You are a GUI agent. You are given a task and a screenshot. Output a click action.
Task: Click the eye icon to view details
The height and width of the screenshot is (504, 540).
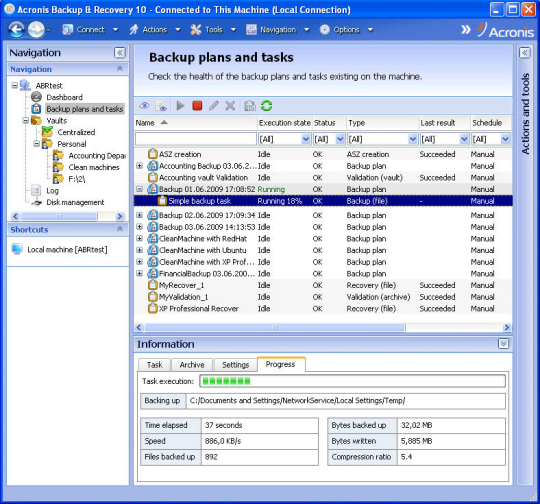coord(144,106)
